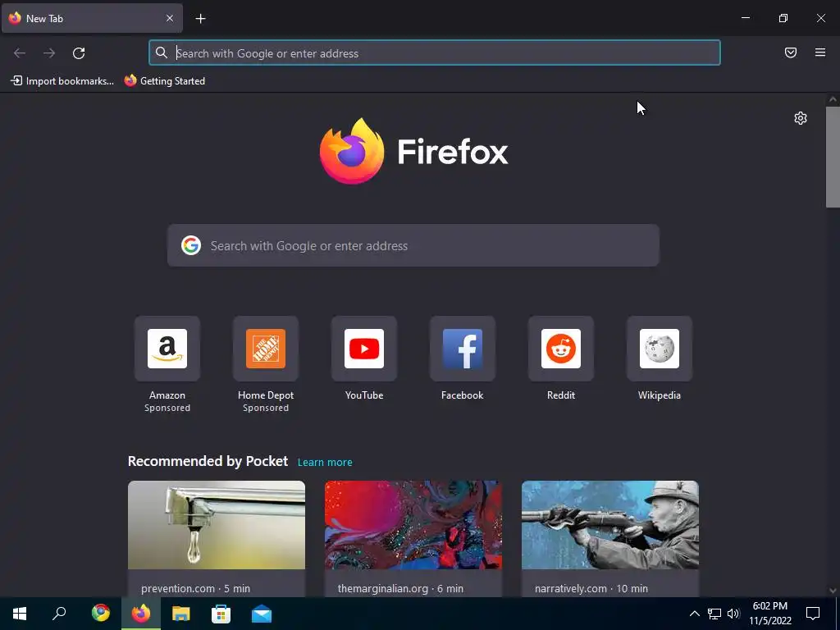This screenshot has height=630, width=840.
Task: Open the narratively.com rifle article
Action: coord(610,525)
